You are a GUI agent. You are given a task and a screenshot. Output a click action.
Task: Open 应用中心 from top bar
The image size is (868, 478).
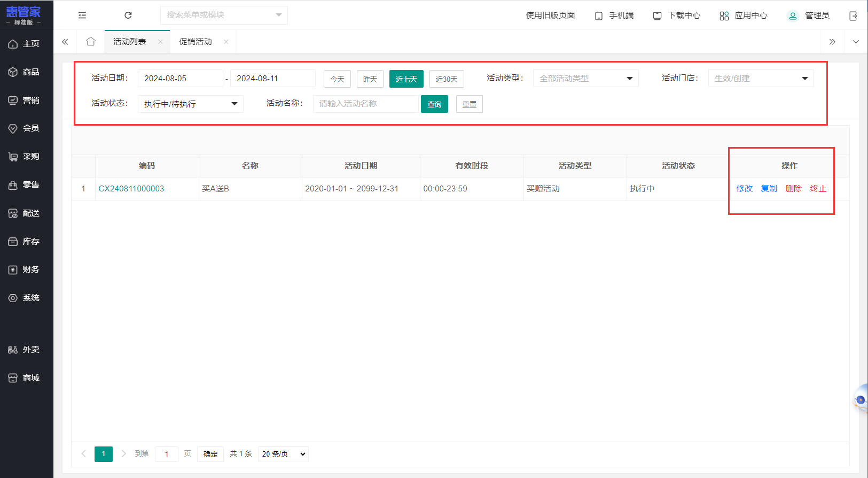(x=744, y=16)
